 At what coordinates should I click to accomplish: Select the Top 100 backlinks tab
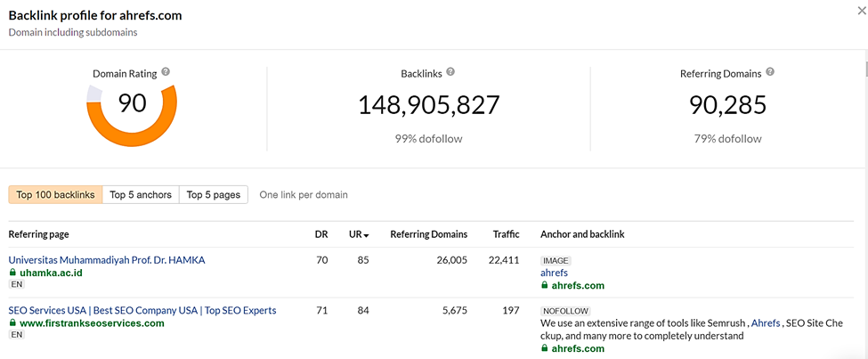(55, 194)
